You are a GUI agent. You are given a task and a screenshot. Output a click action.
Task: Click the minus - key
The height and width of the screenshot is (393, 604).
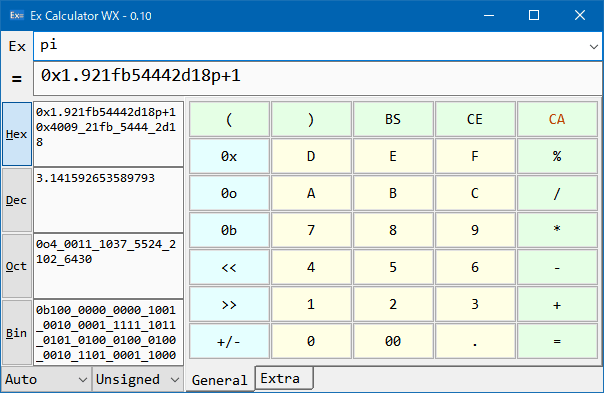coord(557,267)
